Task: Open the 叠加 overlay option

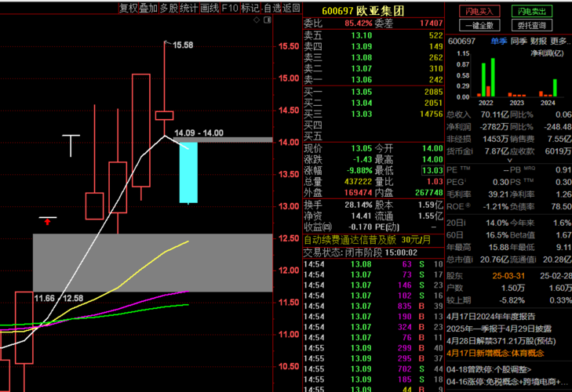Action: point(148,8)
